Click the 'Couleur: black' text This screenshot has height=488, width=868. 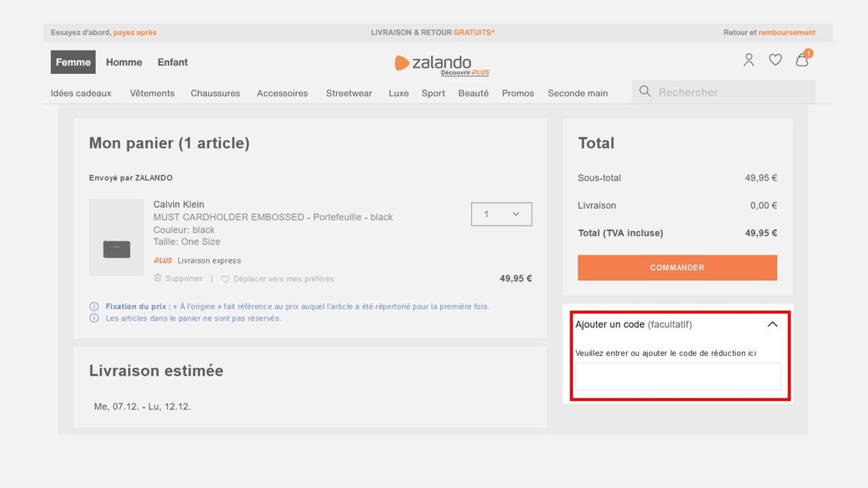pyautogui.click(x=184, y=230)
